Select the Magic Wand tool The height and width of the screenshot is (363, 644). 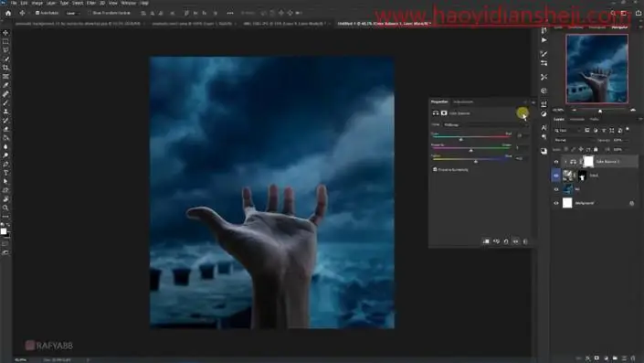point(5,59)
